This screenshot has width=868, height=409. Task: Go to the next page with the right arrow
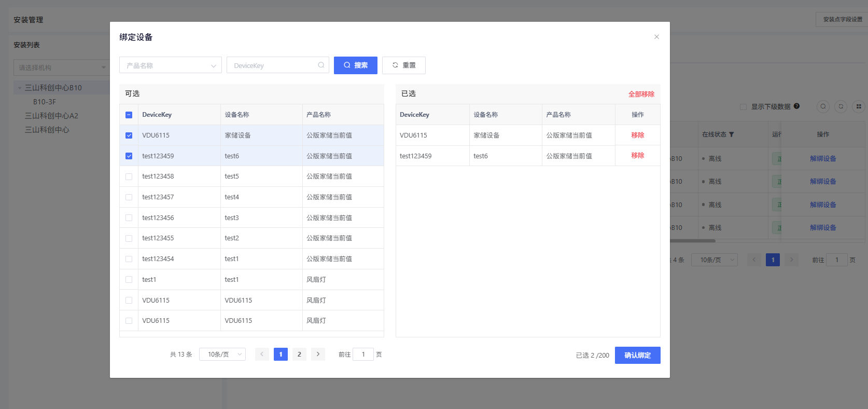(318, 354)
